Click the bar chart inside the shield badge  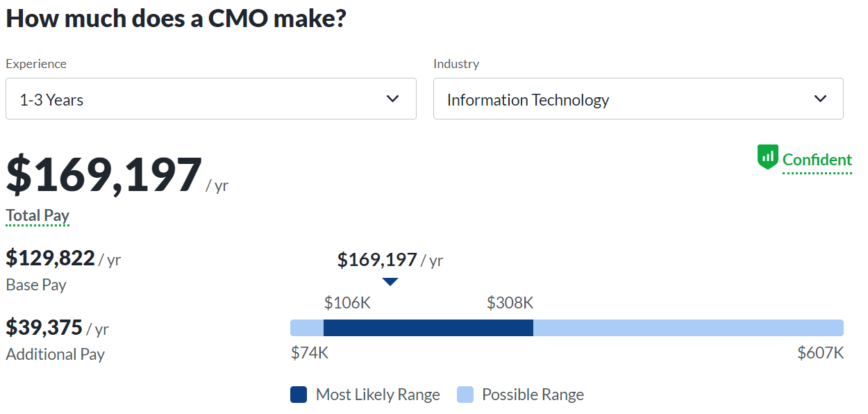[x=768, y=157]
